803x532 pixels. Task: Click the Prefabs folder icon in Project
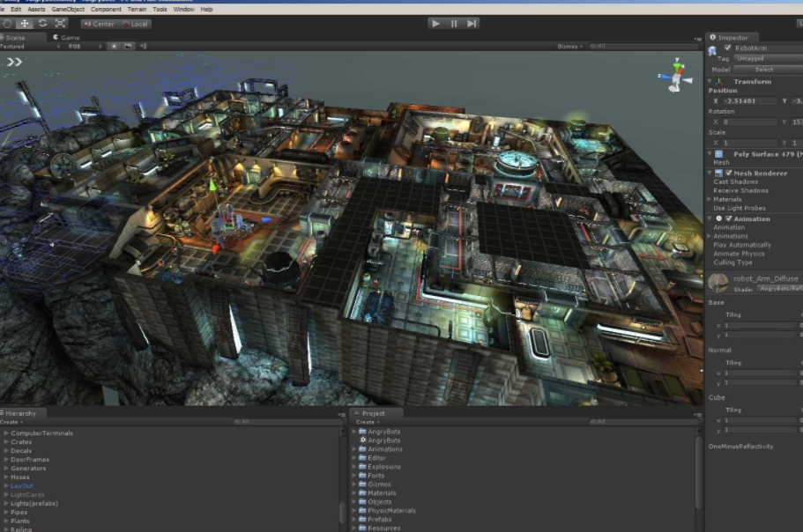point(362,519)
